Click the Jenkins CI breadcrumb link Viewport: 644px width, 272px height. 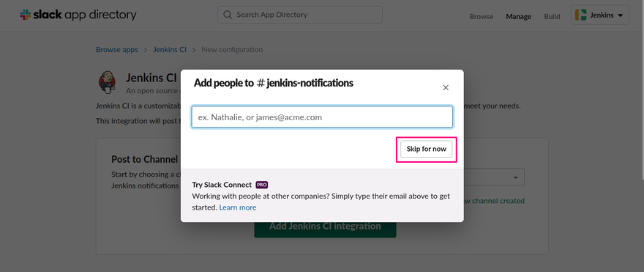(x=170, y=49)
